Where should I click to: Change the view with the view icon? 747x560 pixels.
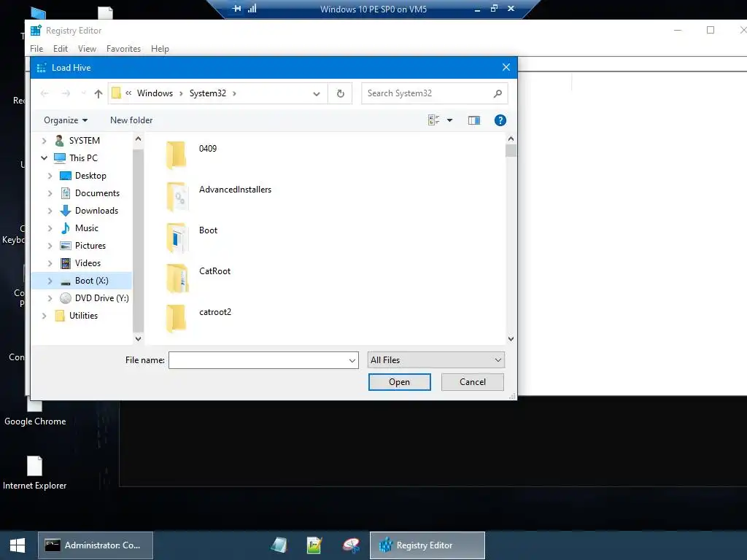(x=433, y=120)
